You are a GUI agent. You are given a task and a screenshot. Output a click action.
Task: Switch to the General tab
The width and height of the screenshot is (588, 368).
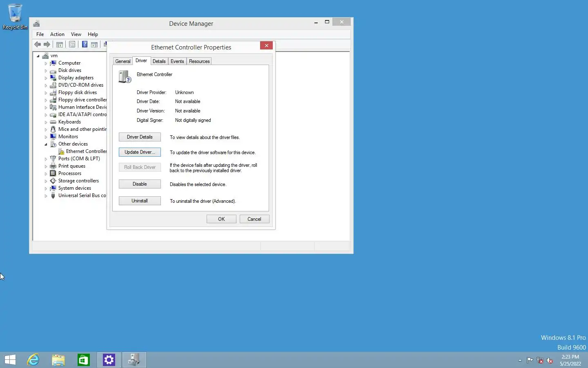point(123,61)
